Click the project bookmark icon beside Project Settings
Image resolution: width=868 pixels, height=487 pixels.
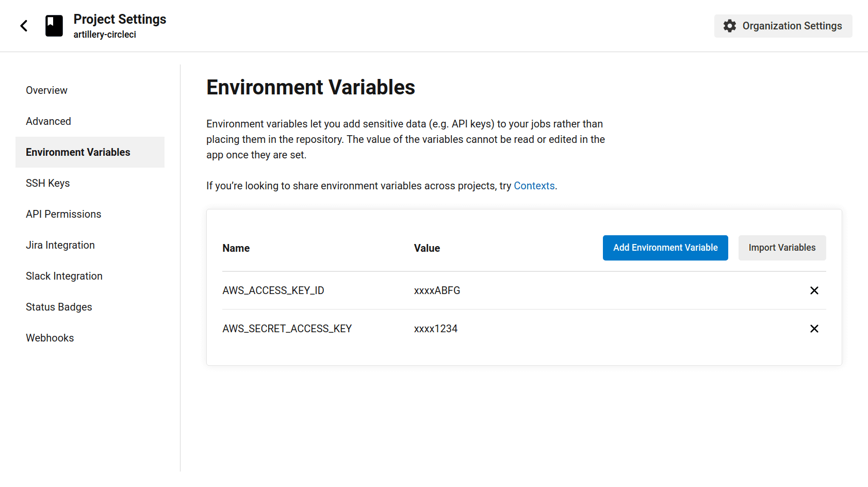53,25
